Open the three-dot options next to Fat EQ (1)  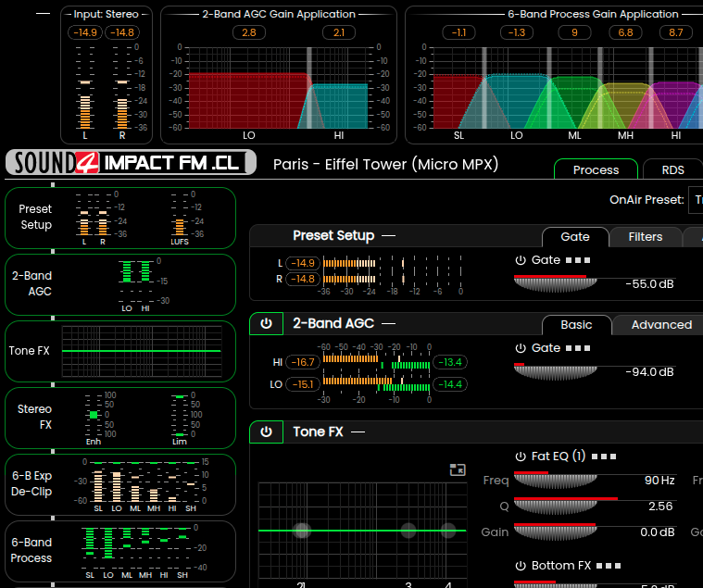604,457
